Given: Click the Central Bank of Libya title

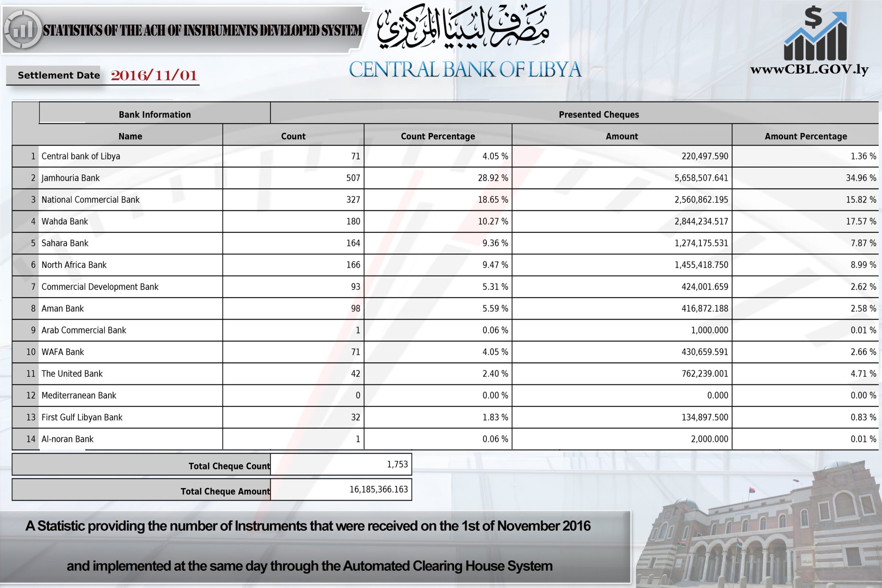Looking at the screenshot, I should click(x=465, y=70).
